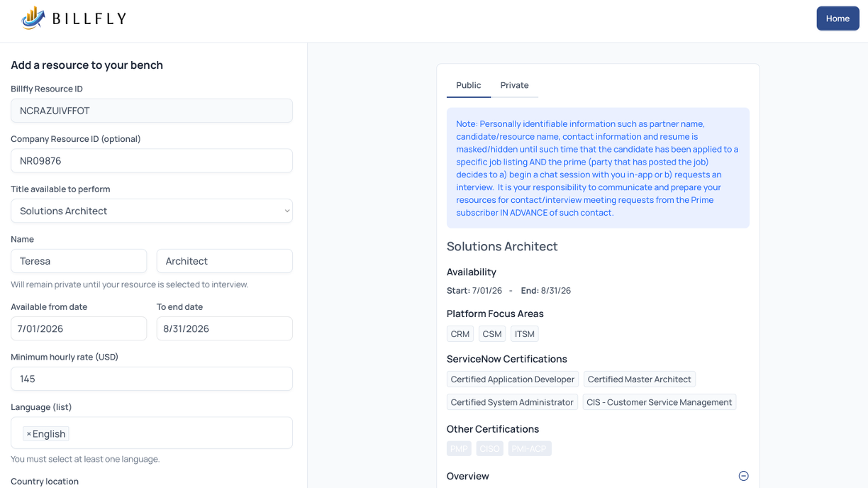Click the PMP certification tag
Image resolution: width=868 pixels, height=488 pixels.
(459, 449)
